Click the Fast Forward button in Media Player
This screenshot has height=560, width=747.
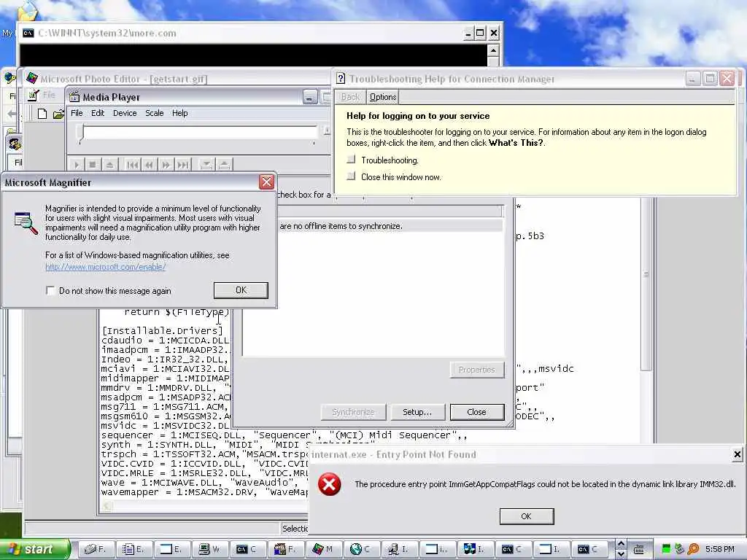coord(166,165)
